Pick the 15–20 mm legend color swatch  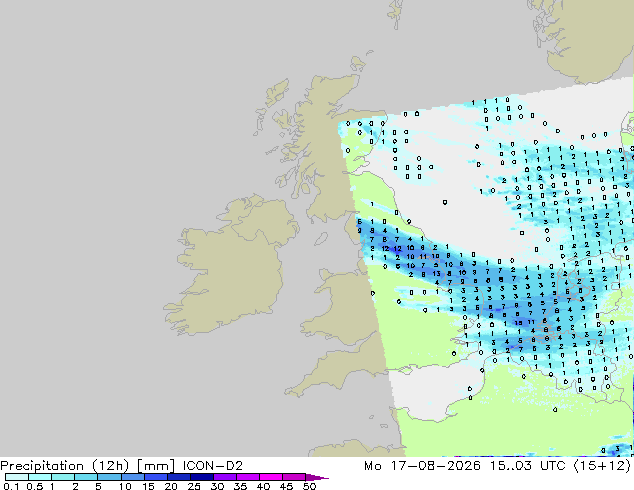[x=155, y=477]
